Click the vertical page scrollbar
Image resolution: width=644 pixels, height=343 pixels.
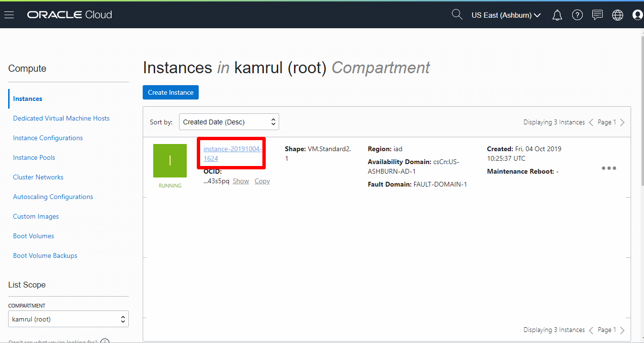pyautogui.click(x=642, y=110)
